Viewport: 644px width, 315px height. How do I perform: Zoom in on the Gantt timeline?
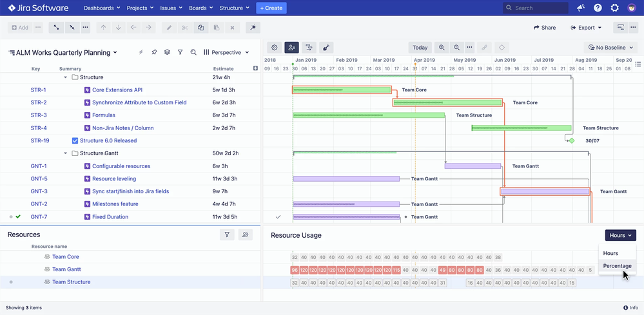(442, 48)
